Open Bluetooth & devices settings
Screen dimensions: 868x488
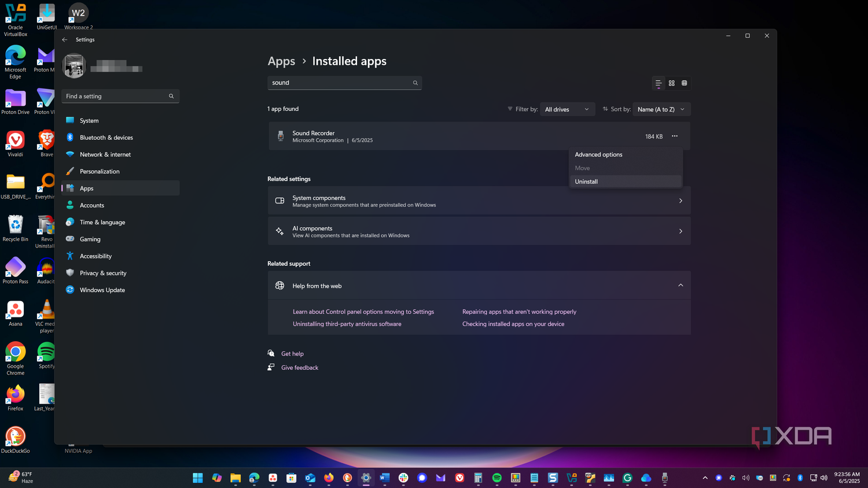[120, 138]
